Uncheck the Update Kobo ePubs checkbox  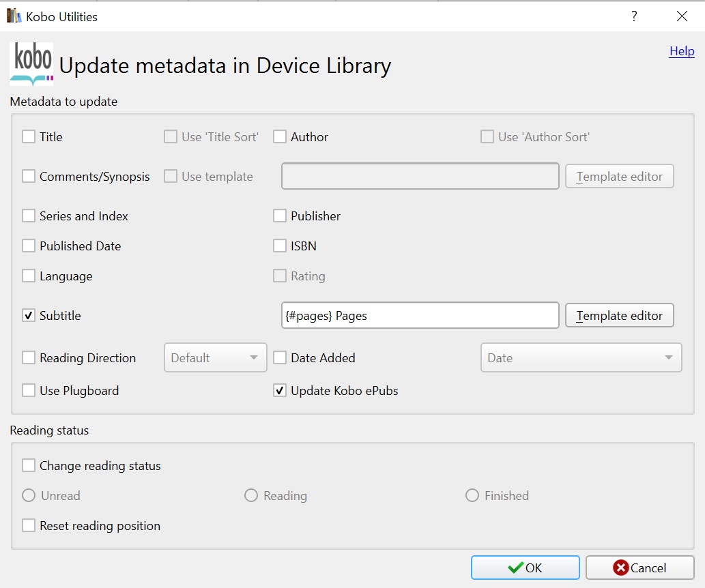[x=280, y=391]
